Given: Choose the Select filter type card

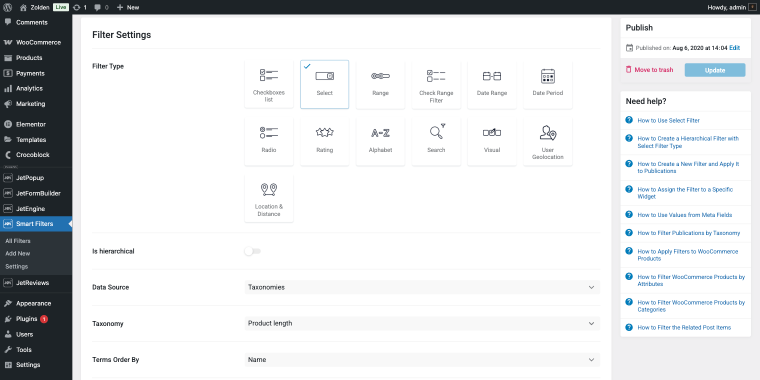Looking at the screenshot, I should pyautogui.click(x=325, y=84).
